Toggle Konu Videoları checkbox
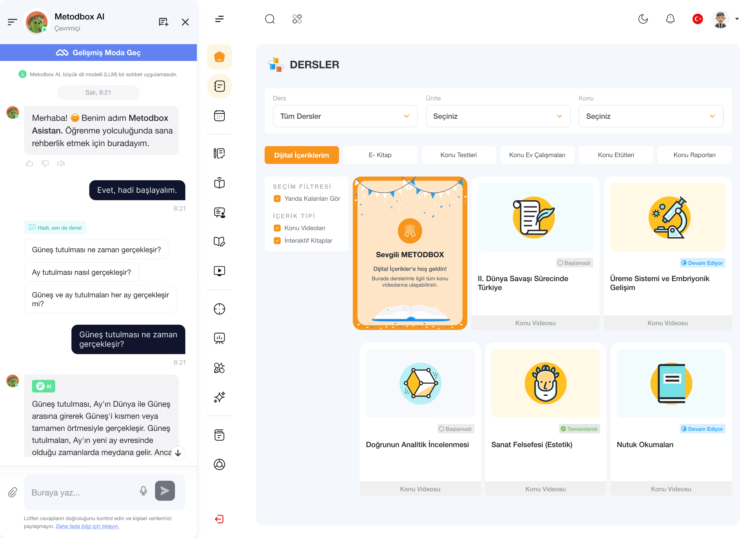756x538 pixels. point(277,228)
